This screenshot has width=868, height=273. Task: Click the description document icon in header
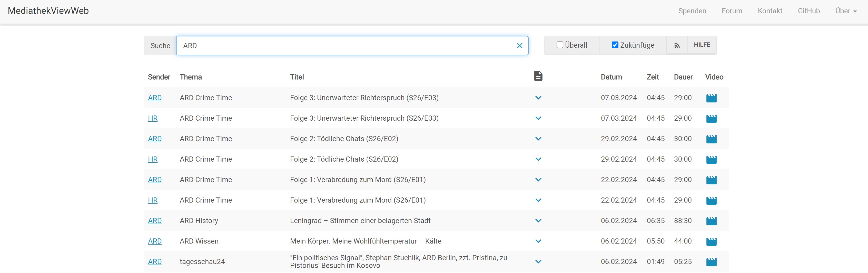pyautogui.click(x=538, y=76)
